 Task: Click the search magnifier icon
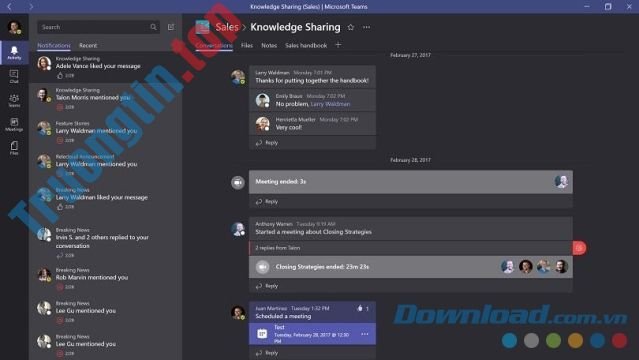153,27
